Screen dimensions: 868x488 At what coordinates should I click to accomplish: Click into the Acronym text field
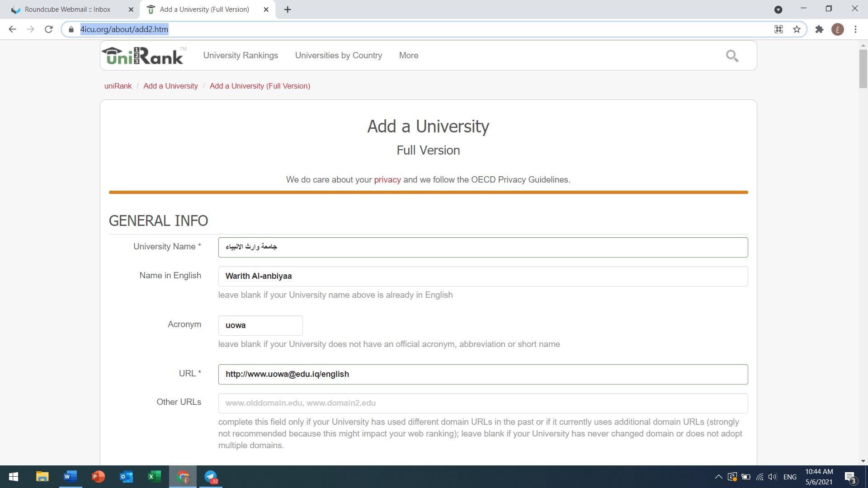(x=260, y=325)
